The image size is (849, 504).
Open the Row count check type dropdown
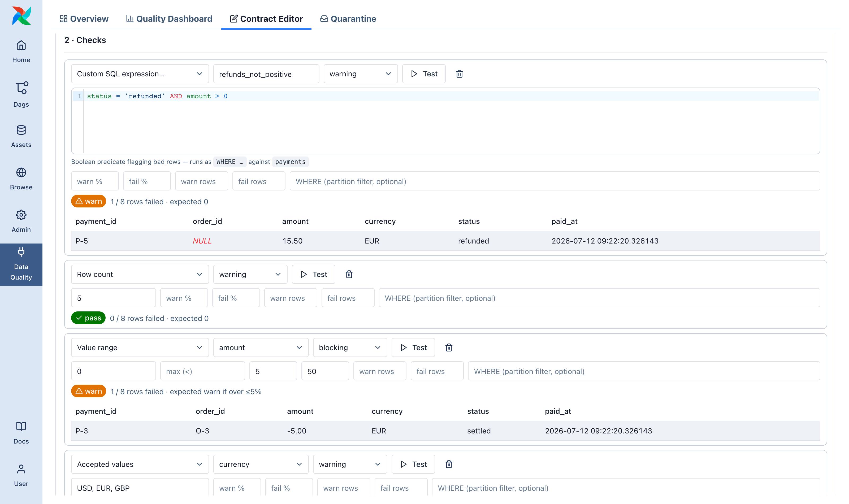(x=140, y=274)
